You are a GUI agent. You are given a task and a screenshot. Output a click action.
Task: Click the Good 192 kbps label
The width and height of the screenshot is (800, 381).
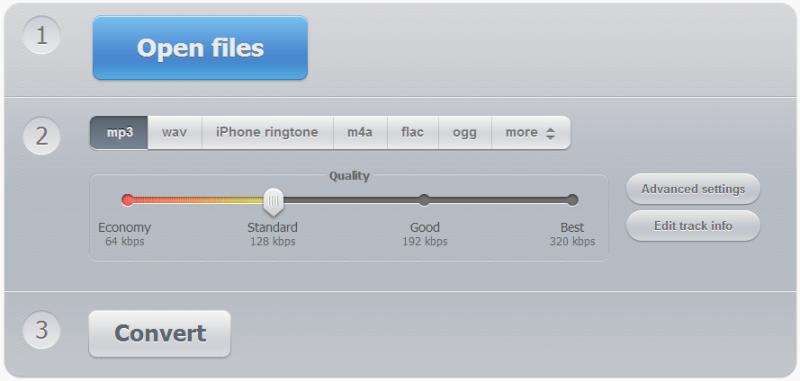424,234
